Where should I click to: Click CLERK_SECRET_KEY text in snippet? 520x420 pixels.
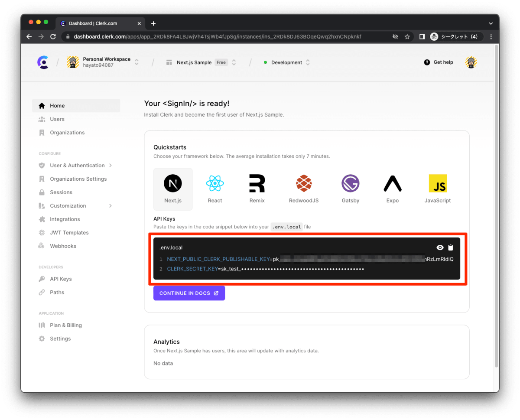[192, 269]
